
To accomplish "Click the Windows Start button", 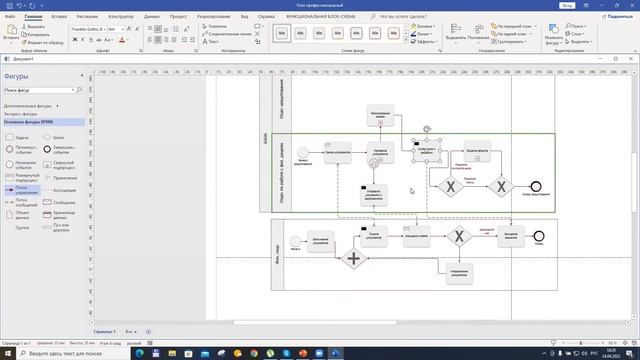I will click(x=8, y=353).
